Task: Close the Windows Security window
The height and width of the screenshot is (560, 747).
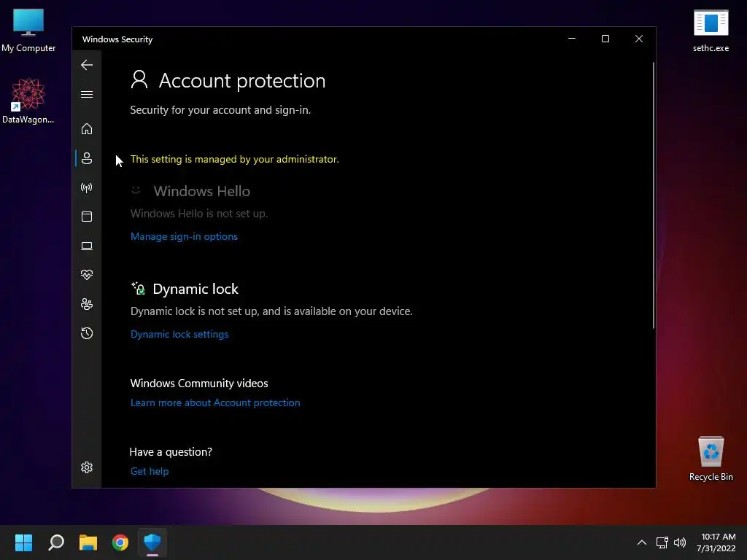Action: (639, 39)
